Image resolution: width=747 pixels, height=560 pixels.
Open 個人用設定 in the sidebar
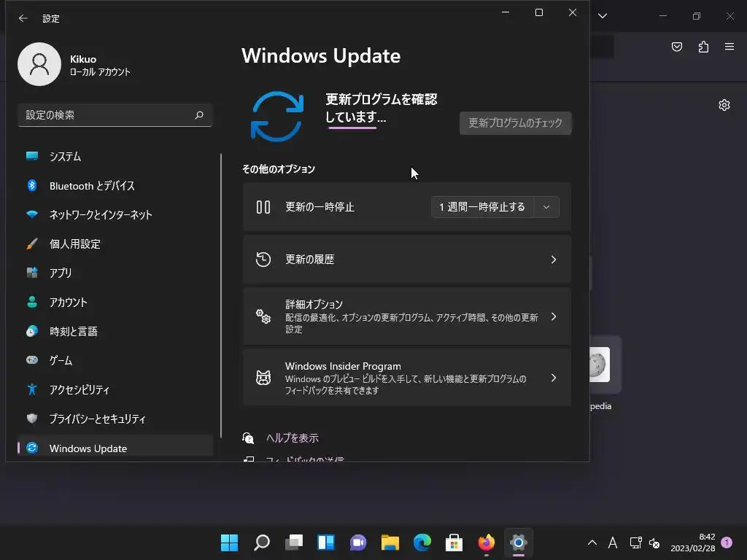point(115,244)
